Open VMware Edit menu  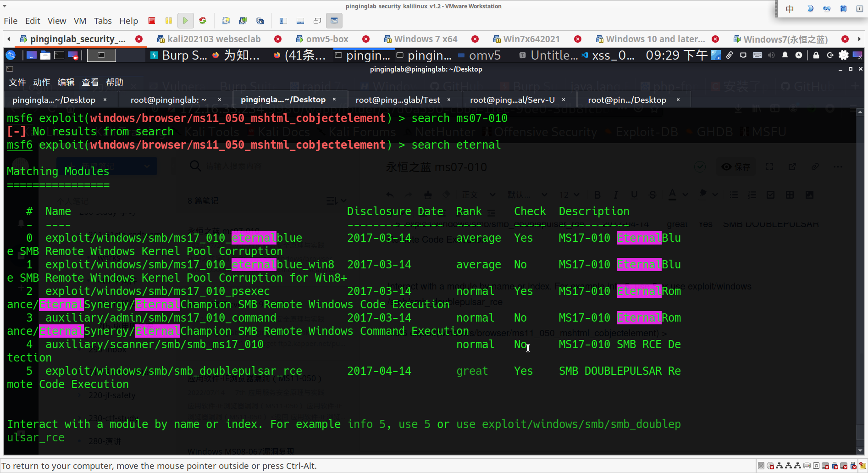coord(33,21)
